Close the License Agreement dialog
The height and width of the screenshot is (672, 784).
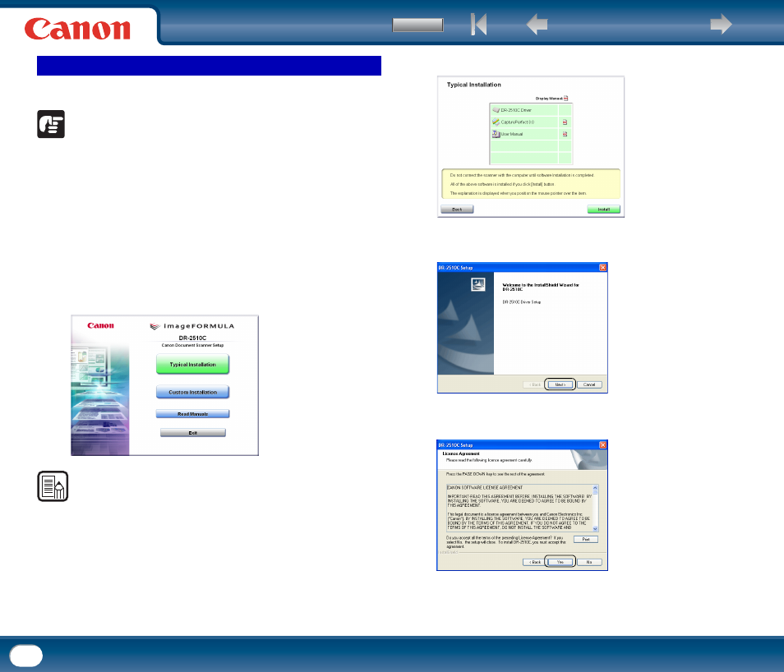coord(602,445)
